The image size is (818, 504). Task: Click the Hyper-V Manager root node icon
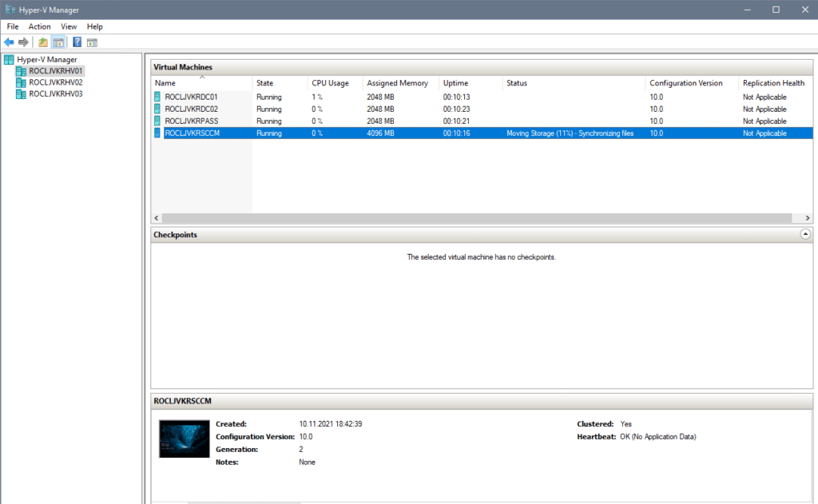[9, 59]
